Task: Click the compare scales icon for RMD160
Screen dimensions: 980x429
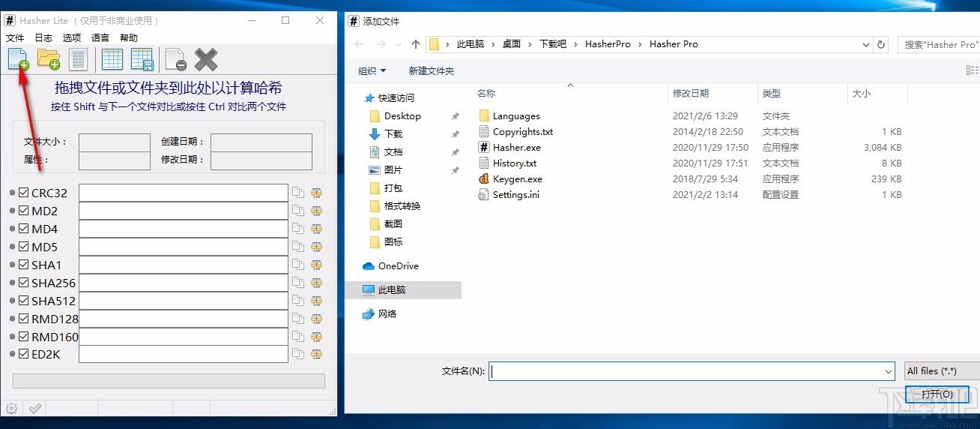Action: click(316, 337)
